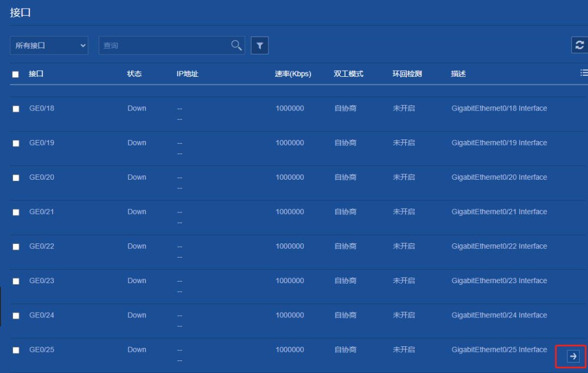This screenshot has height=373, width=588.
Task: Click GE0/18 loopback detection 未开启
Action: (404, 108)
